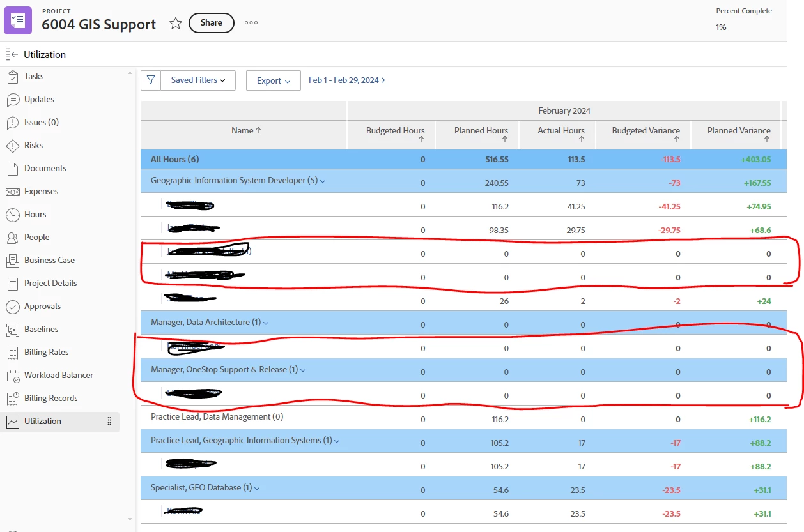The image size is (804, 532).
Task: Click the Utilization chart icon
Action: (12, 422)
